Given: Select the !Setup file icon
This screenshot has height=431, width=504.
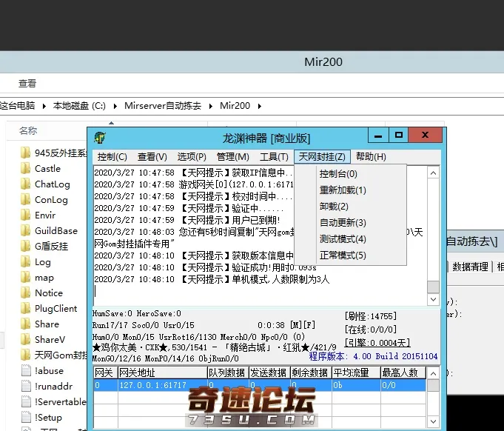Looking at the screenshot, I should [x=26, y=417].
